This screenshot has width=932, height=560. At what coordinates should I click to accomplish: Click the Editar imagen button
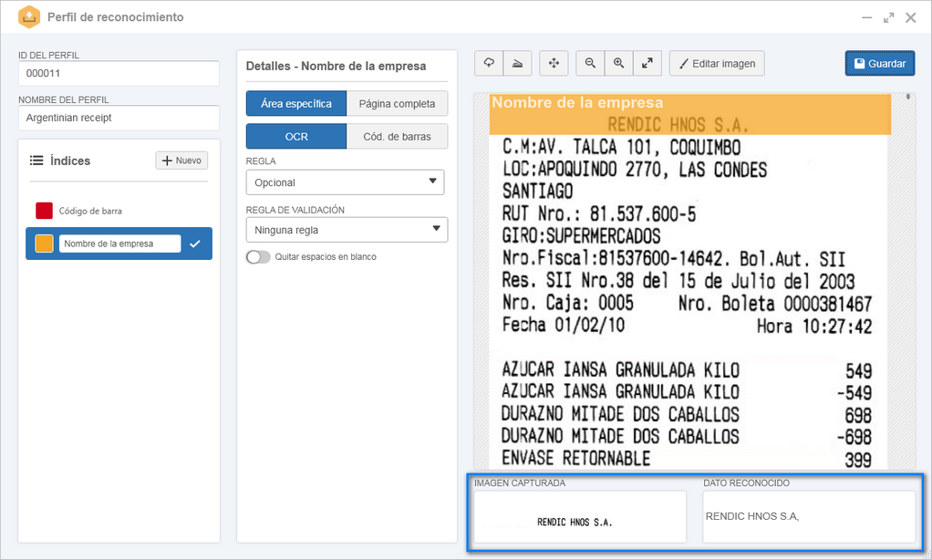tap(717, 64)
